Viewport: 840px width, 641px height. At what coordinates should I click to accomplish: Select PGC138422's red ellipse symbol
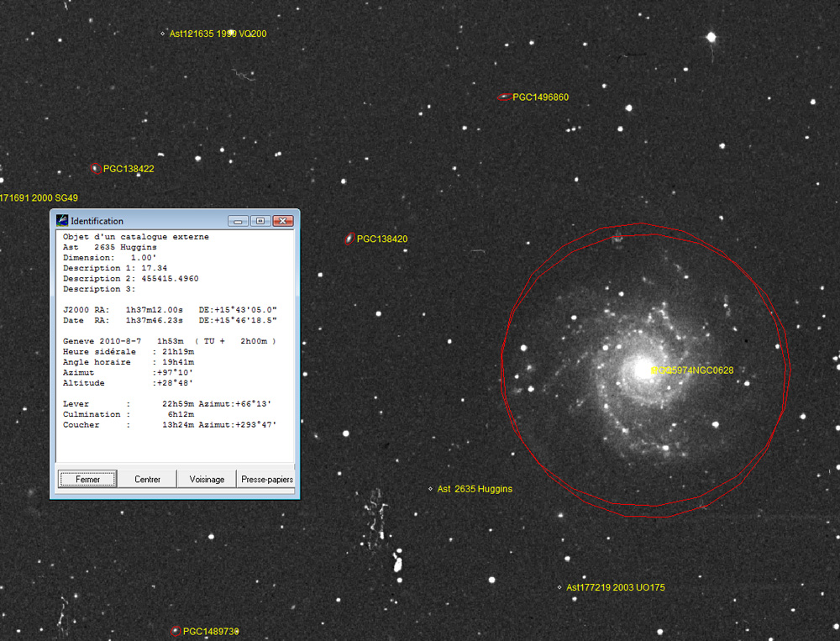[x=95, y=167]
